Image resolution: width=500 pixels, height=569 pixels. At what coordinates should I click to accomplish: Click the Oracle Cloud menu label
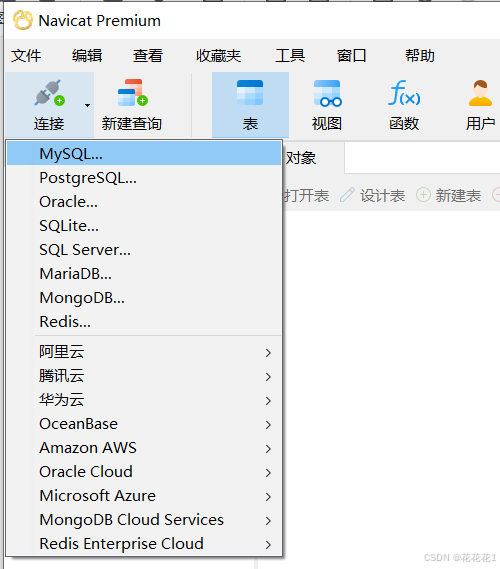86,472
